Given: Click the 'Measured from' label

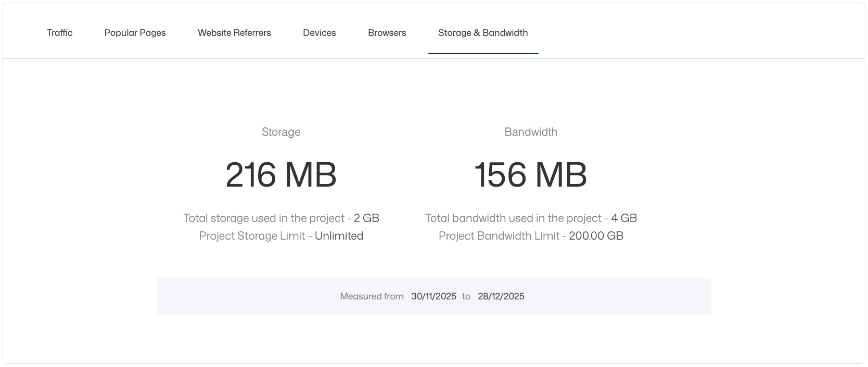Looking at the screenshot, I should [372, 296].
